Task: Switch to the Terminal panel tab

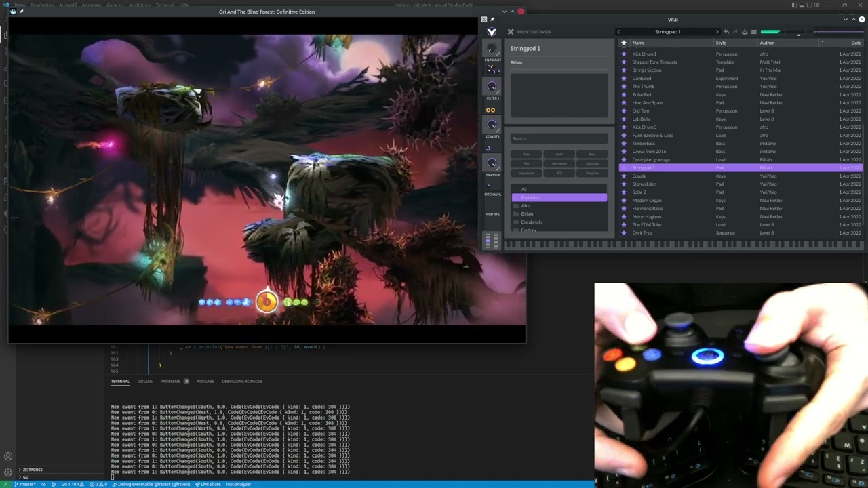Action: pyautogui.click(x=120, y=382)
